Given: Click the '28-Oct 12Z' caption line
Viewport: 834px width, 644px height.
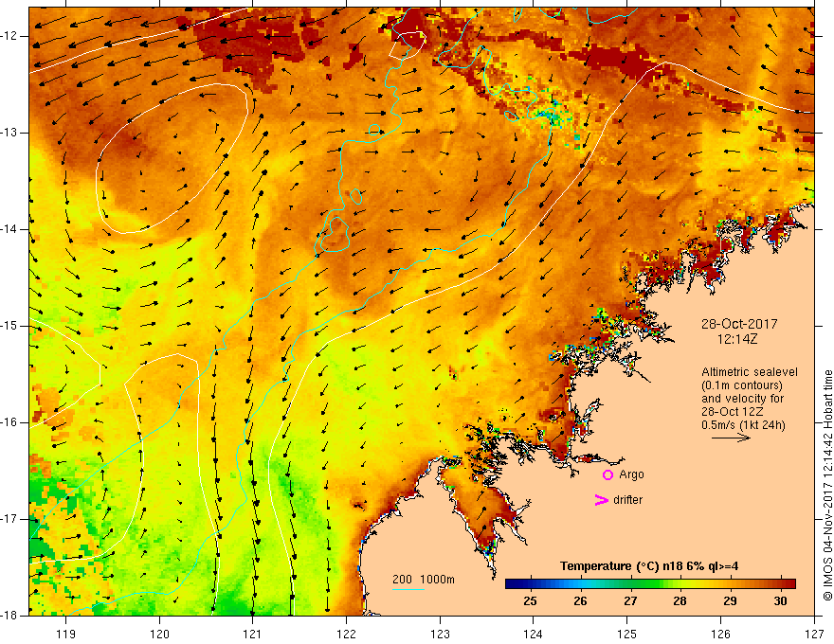Looking at the screenshot, I should (x=733, y=412).
